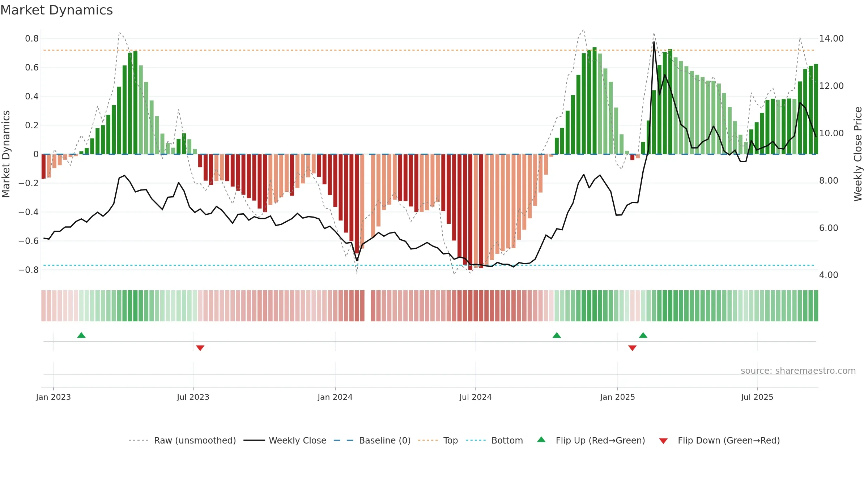The image size is (868, 488).
Task: Click the Jul 2024 x-axis label
Action: [x=476, y=397]
